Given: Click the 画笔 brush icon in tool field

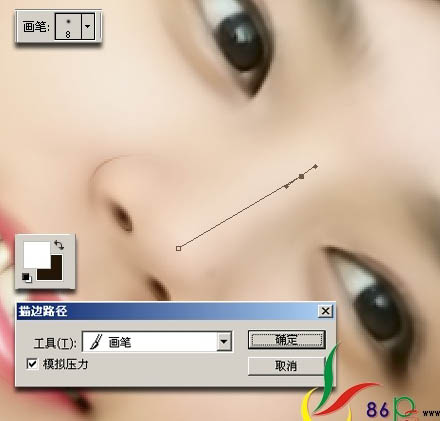Looking at the screenshot, I should [96, 342].
